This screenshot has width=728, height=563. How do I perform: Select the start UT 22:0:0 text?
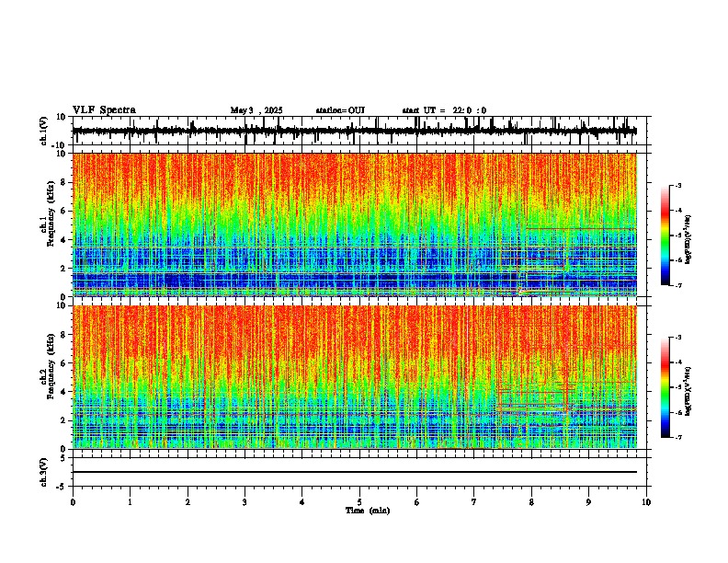pyautogui.click(x=444, y=110)
